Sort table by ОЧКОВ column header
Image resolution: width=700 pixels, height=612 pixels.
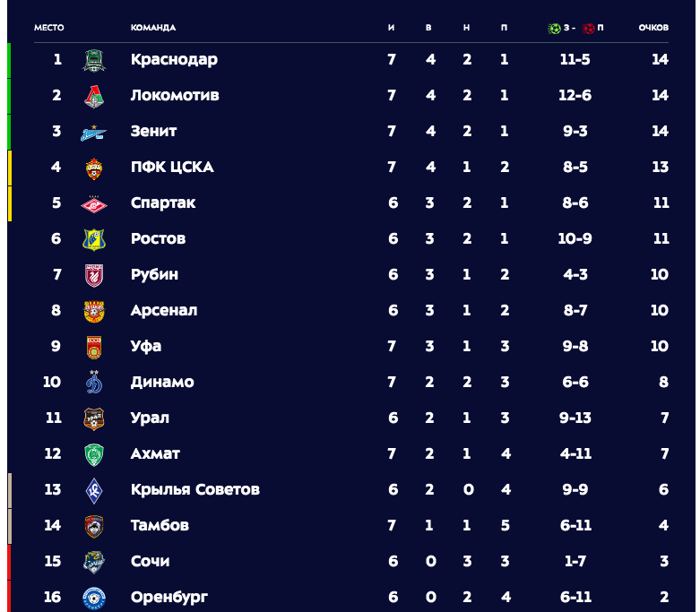[x=653, y=28]
